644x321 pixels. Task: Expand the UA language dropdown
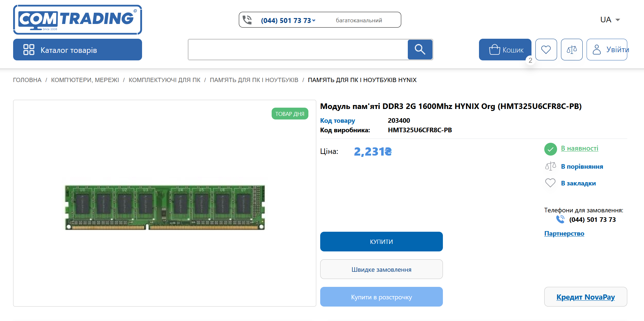point(610,20)
